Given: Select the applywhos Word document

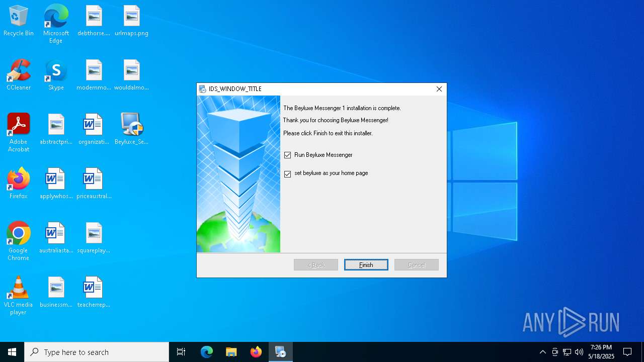Looking at the screenshot, I should 56,184.
